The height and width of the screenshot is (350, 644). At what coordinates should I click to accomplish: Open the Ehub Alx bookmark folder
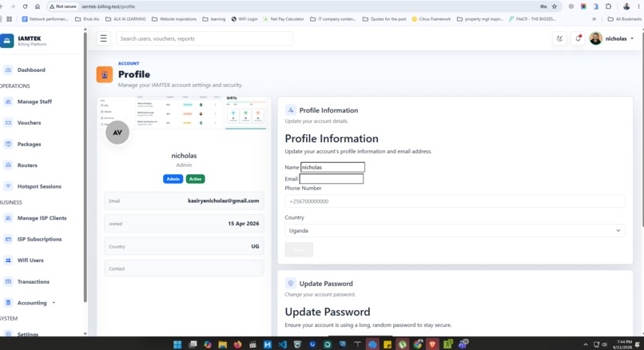click(x=87, y=19)
